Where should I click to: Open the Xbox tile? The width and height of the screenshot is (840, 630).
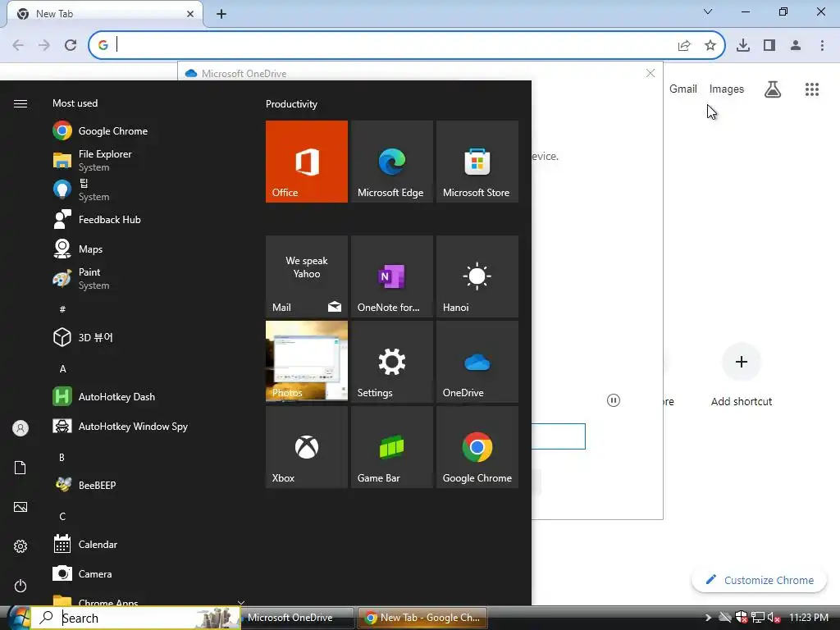tap(307, 447)
